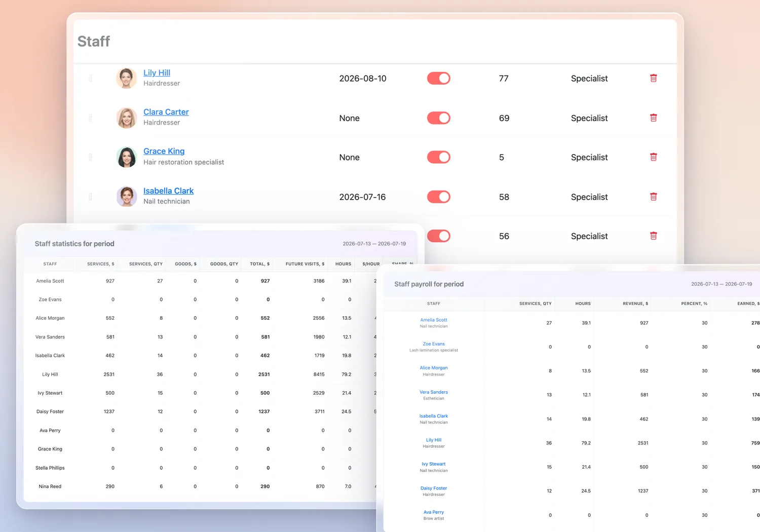
Task: Open the Clara Carter link
Action: coord(166,112)
